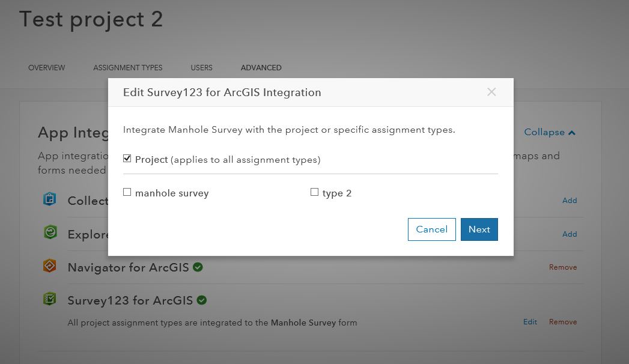Add the Collector integration
Image resolution: width=629 pixels, height=364 pixels.
570,201
